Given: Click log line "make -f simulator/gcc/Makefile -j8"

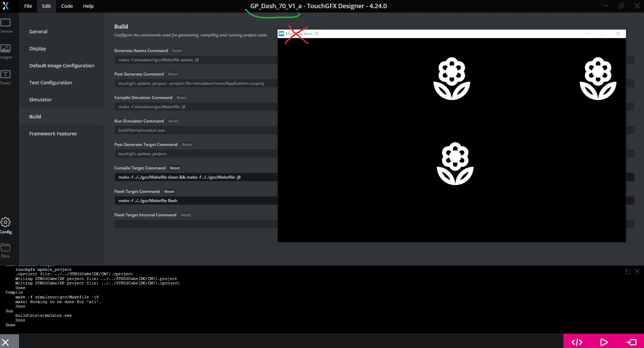Looking at the screenshot, I should point(57,297).
